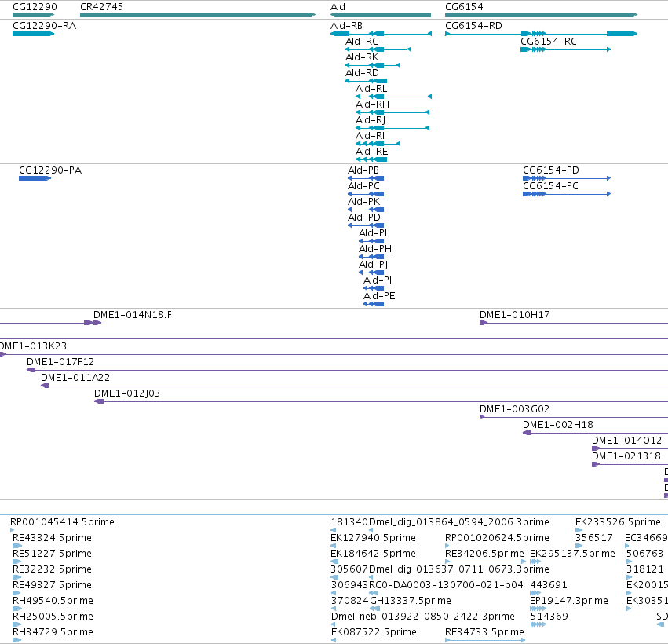Select the 514369 EST label
668x644 pixels.
point(549,617)
